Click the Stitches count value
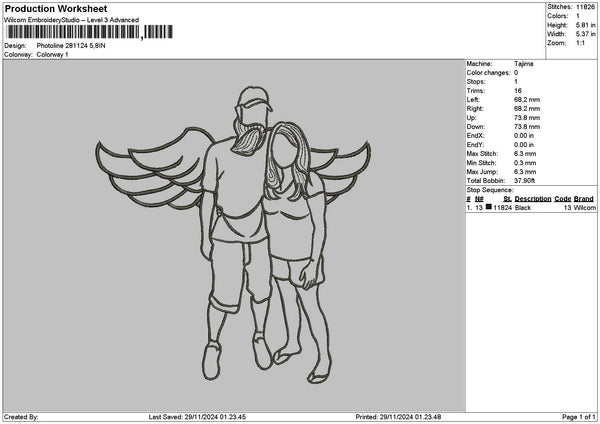 click(x=585, y=7)
